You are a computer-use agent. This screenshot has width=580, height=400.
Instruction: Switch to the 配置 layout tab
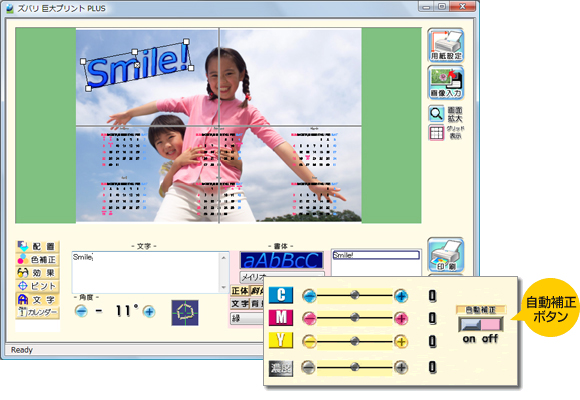[38, 246]
